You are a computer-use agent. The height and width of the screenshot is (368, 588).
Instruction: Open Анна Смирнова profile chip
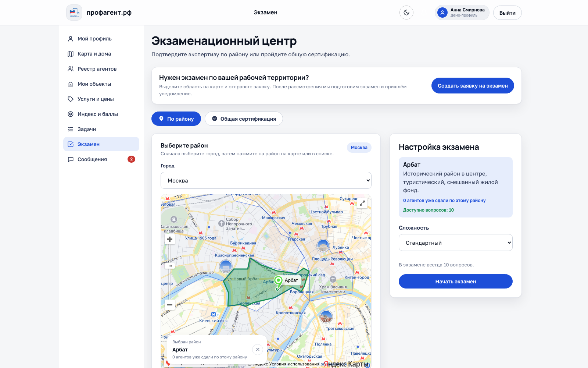462,13
